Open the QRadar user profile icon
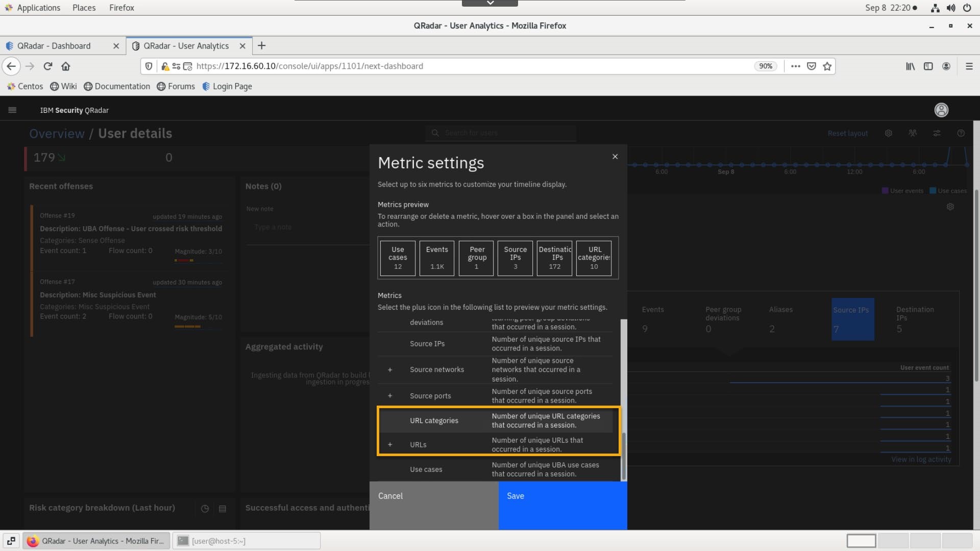Image resolution: width=980 pixels, height=551 pixels. click(941, 110)
